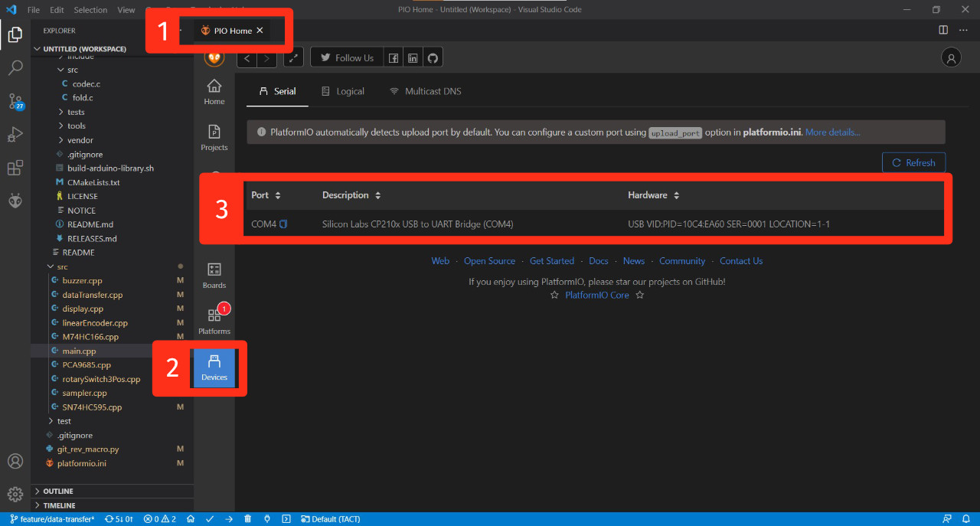Open notifications bell in status bar
The width and height of the screenshot is (980, 526).
coord(966,519)
